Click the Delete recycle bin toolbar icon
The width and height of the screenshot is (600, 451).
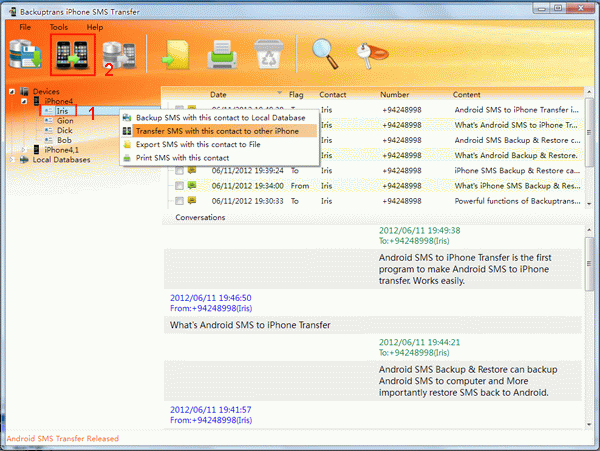click(269, 54)
